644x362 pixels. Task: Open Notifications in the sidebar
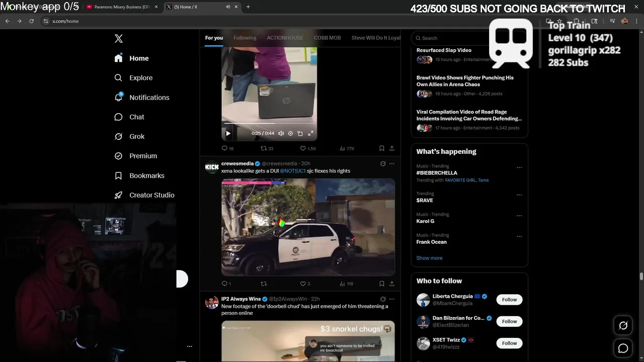(142, 98)
